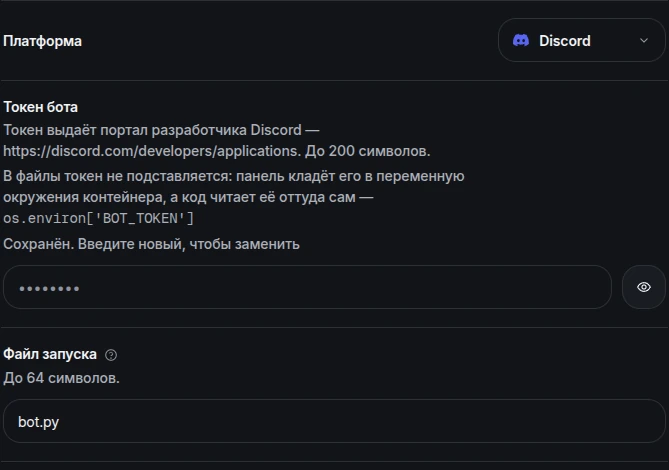Click the 'До 64 символов.' hint

click(61, 378)
